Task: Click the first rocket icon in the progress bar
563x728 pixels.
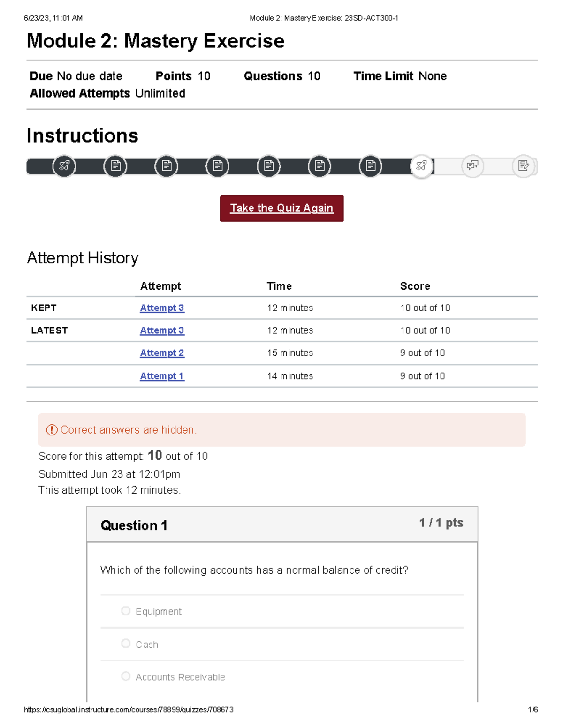Action: (64, 166)
